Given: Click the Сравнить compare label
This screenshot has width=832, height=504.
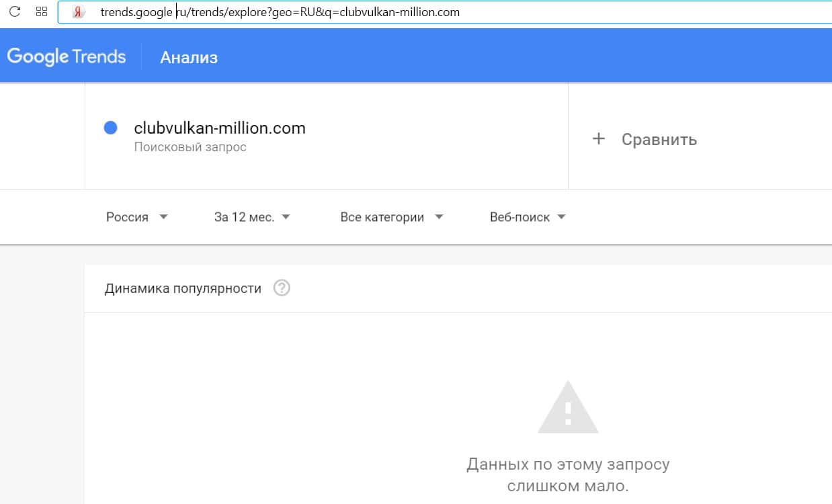Looking at the screenshot, I should click(x=659, y=140).
